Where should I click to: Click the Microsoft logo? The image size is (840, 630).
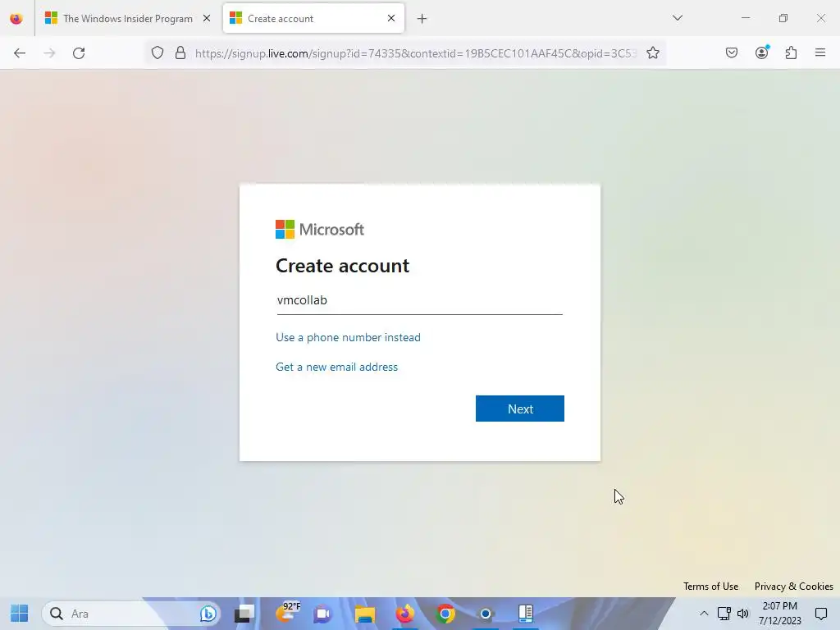[320, 230]
